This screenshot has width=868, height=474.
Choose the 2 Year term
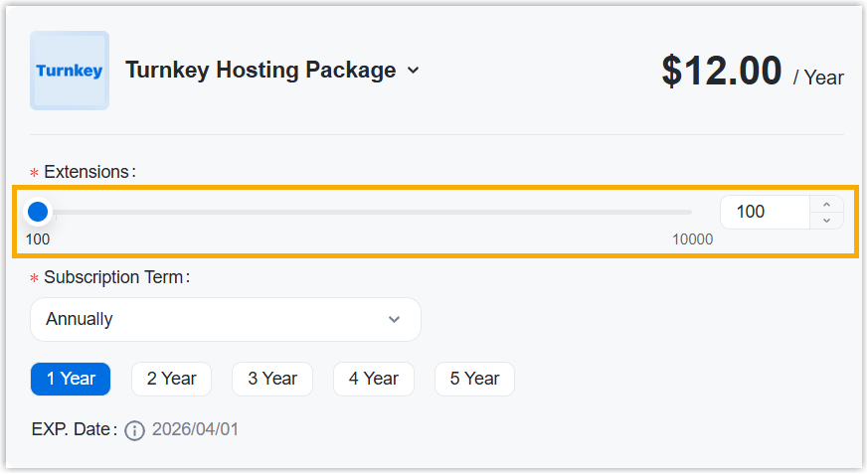point(171,379)
